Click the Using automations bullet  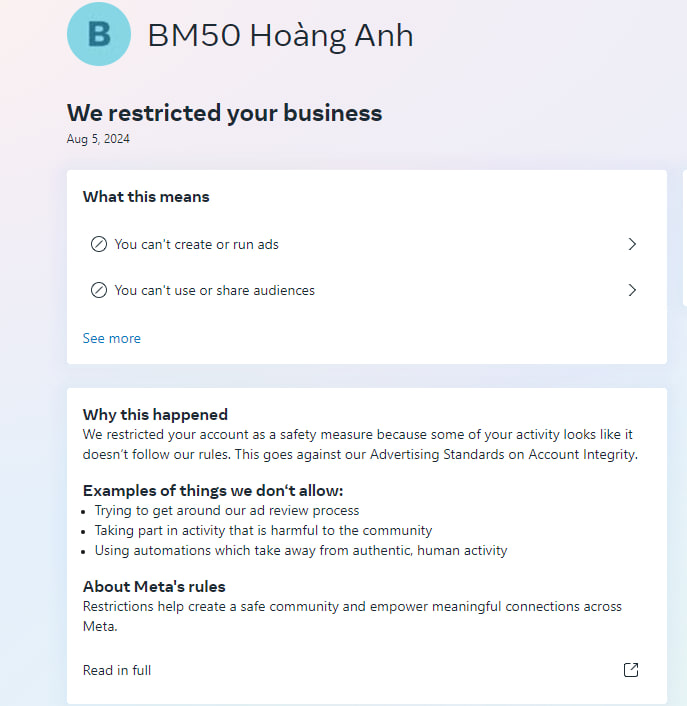(x=301, y=550)
